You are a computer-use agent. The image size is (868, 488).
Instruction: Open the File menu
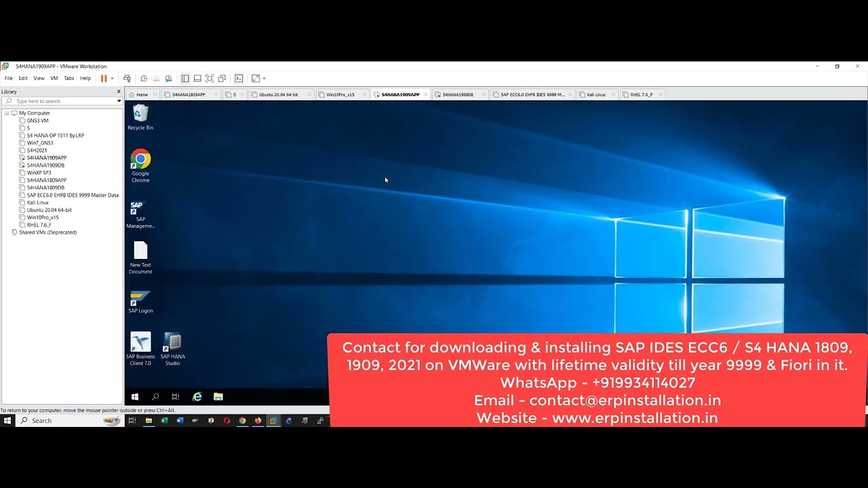[8, 79]
